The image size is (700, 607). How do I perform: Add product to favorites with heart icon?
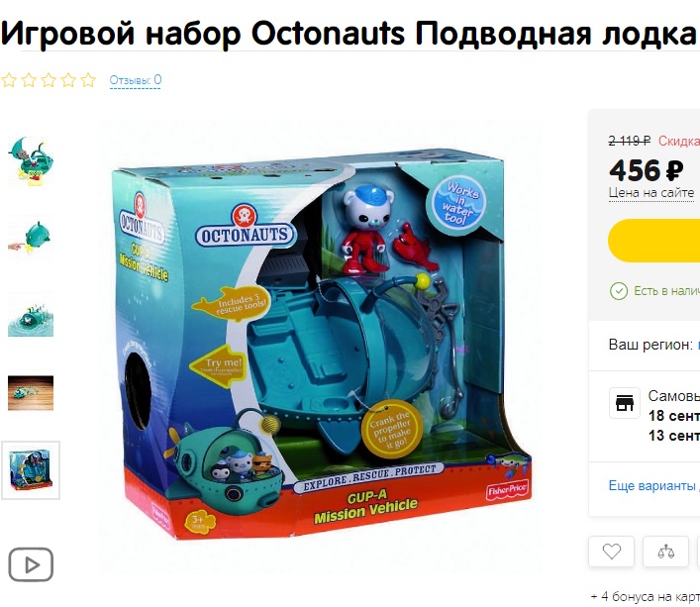[611, 552]
